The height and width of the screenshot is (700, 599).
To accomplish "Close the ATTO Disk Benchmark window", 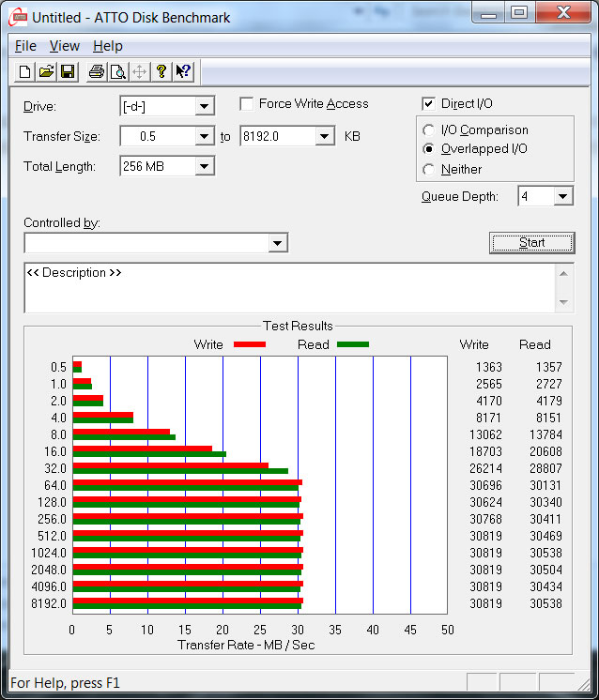I will 563,12.
